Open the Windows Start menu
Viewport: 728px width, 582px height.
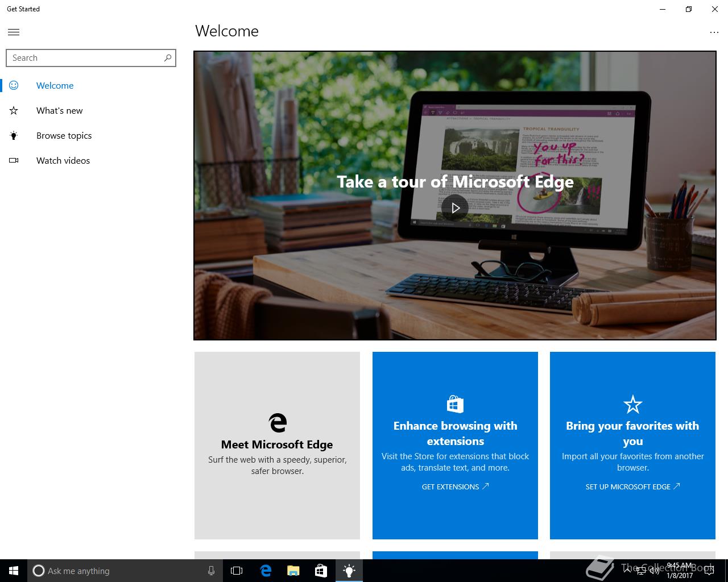click(x=14, y=571)
